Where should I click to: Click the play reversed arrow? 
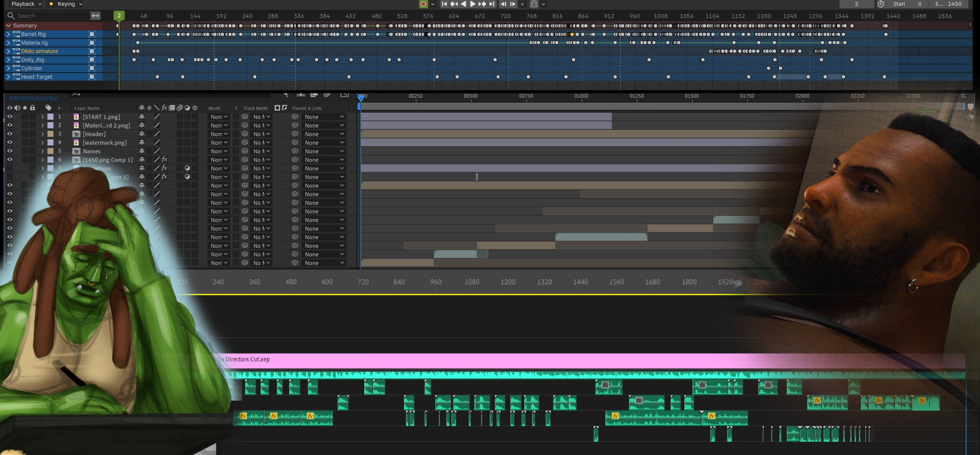tap(463, 4)
